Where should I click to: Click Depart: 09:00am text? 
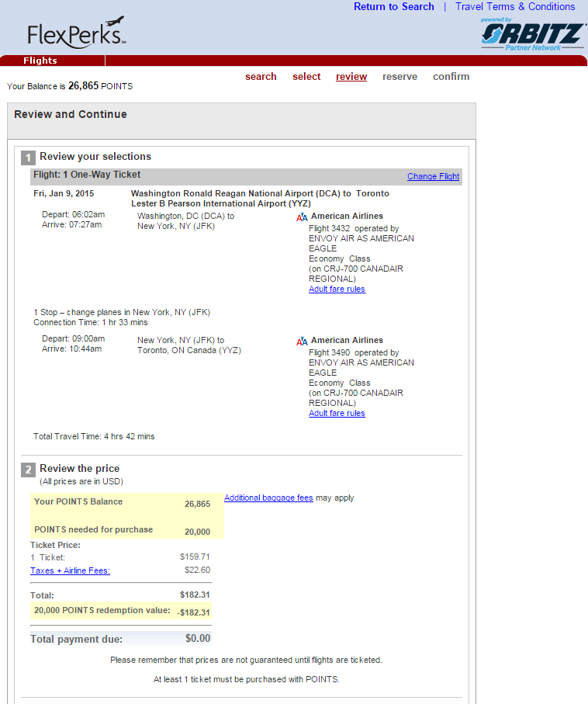point(74,338)
